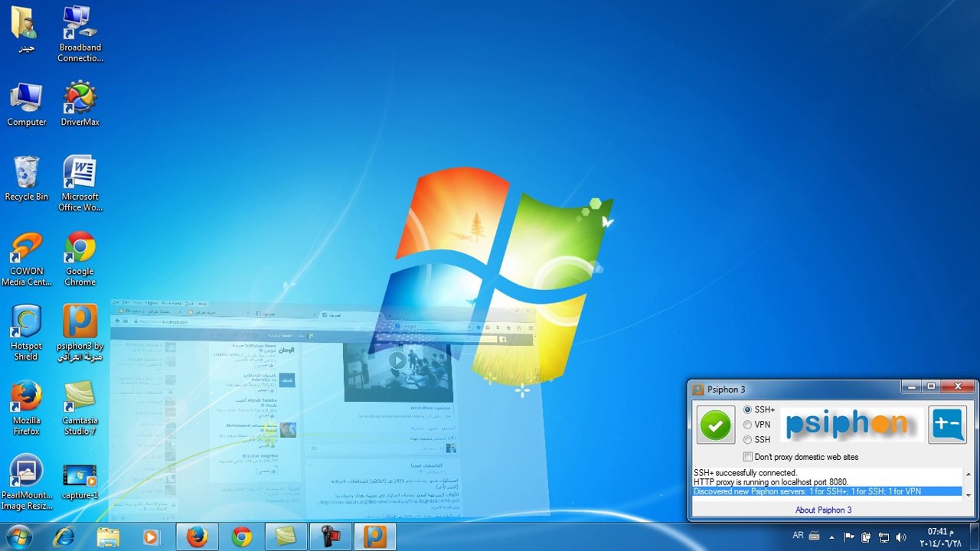Select the plain SSH connection mode
This screenshot has height=551, width=980.
[757, 440]
